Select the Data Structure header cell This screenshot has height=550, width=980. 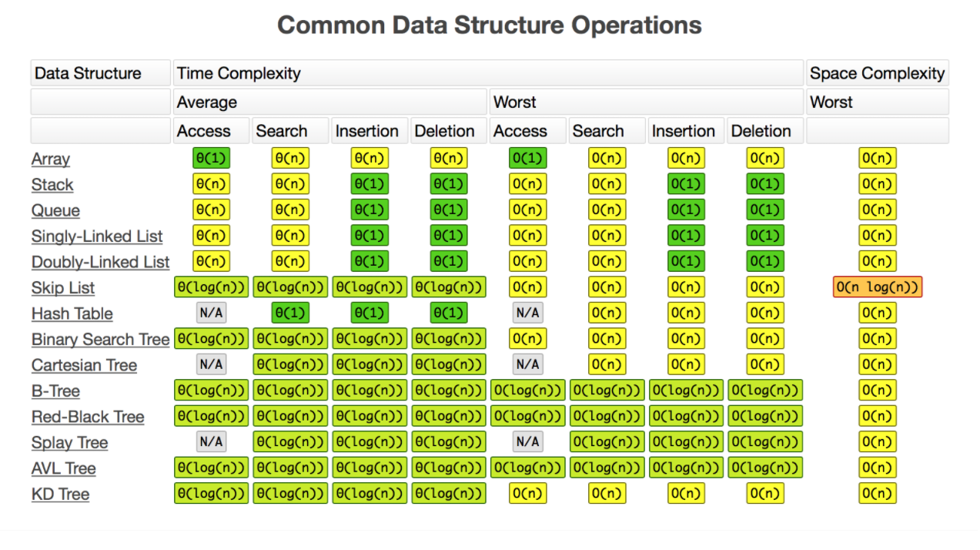[x=100, y=74]
